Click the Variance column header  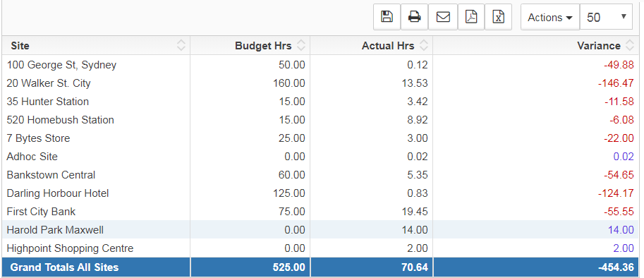point(535,46)
